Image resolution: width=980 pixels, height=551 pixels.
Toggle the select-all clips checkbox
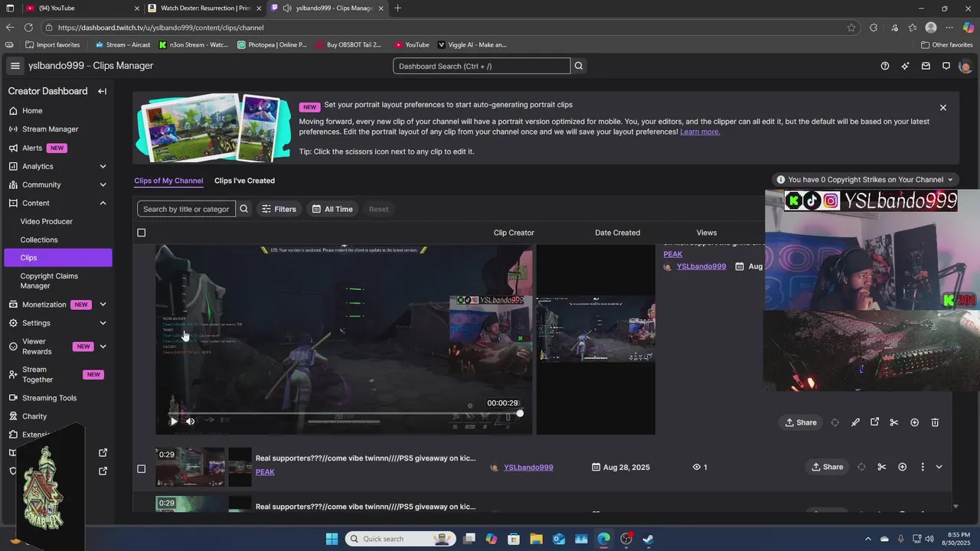click(141, 233)
